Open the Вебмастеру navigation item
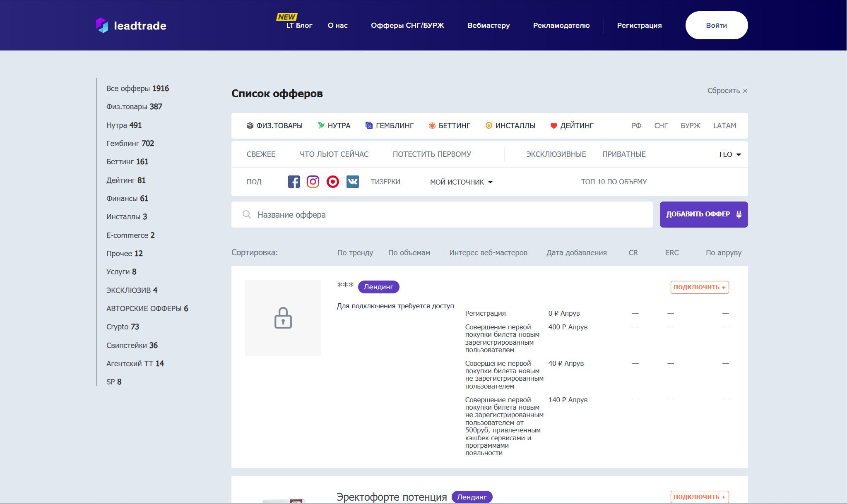This screenshot has height=504, width=847. [x=488, y=25]
